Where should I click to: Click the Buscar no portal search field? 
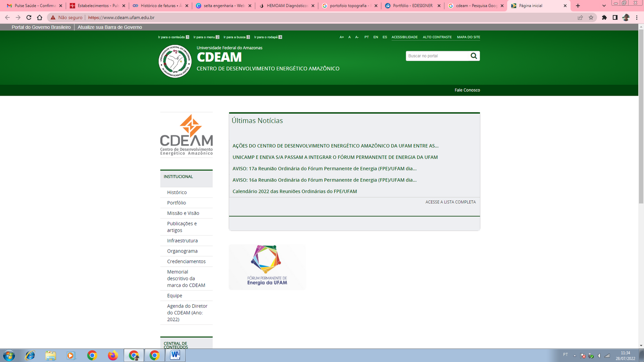click(437, 56)
